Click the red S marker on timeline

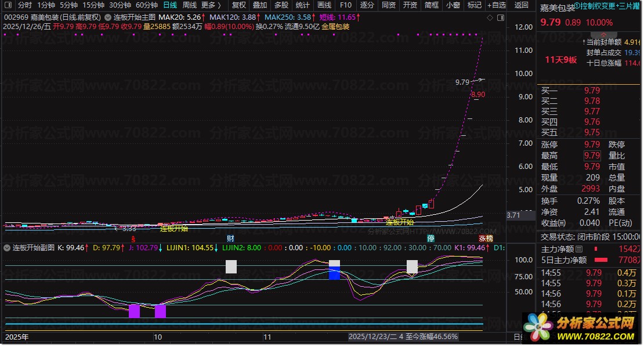click(x=133, y=239)
